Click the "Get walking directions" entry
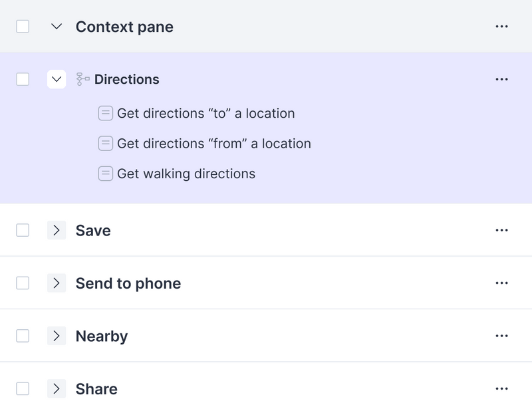This screenshot has height=415, width=532. (x=186, y=174)
